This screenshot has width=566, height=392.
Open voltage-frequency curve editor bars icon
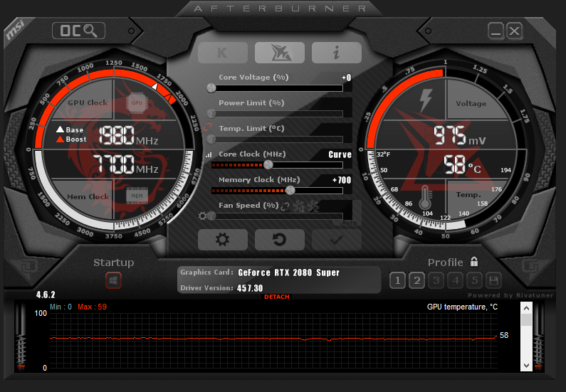(x=209, y=154)
